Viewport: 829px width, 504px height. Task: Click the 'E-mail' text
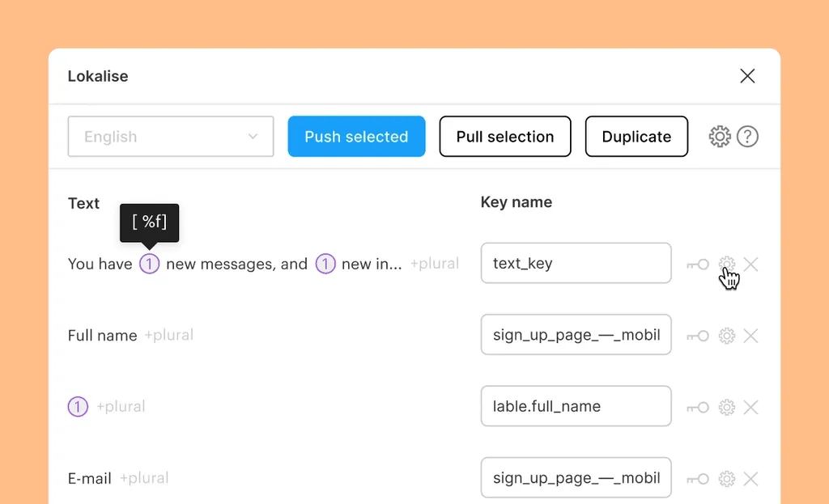click(x=89, y=479)
